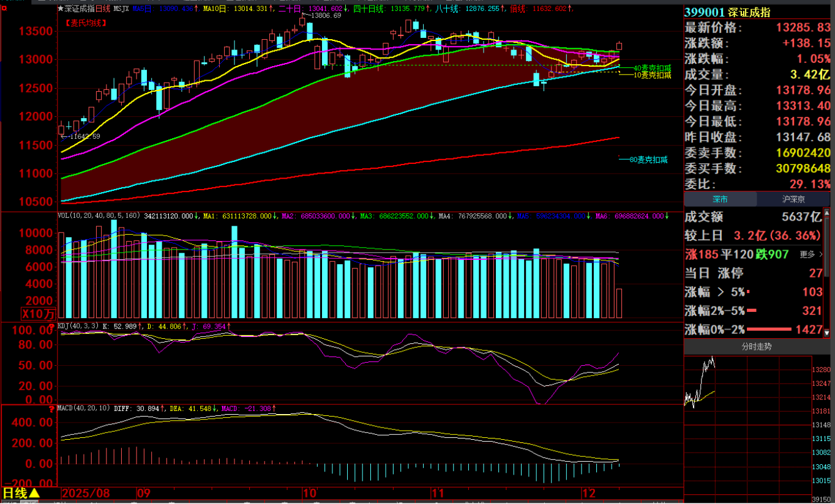Select the VOL(10,20,40,80,5,160) indicator label

pos(98,216)
